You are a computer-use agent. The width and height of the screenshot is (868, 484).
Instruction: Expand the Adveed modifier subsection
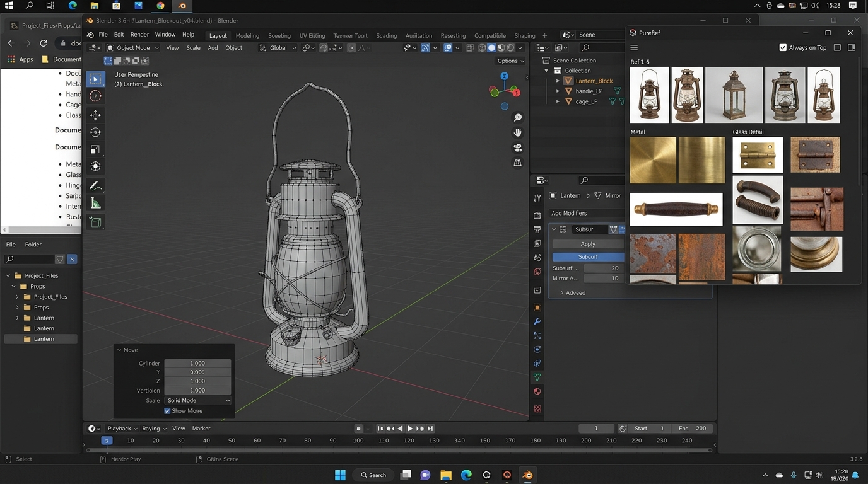572,292
